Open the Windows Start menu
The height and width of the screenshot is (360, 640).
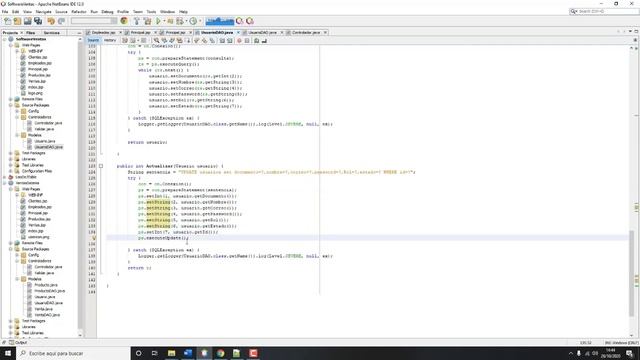coord(8,353)
